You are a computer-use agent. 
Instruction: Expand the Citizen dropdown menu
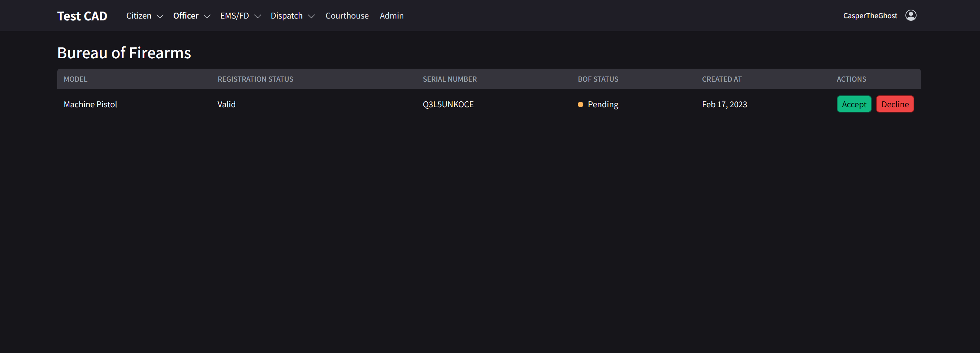coord(145,16)
